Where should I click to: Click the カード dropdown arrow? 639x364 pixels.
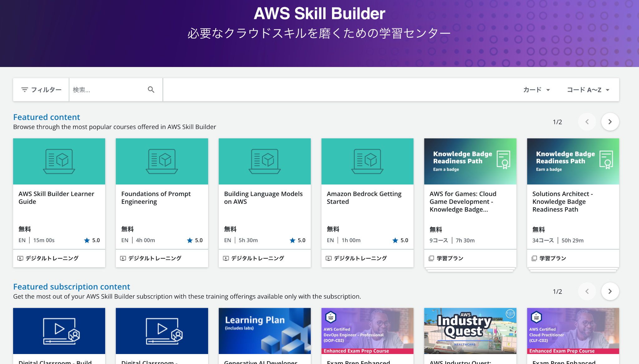[548, 90]
